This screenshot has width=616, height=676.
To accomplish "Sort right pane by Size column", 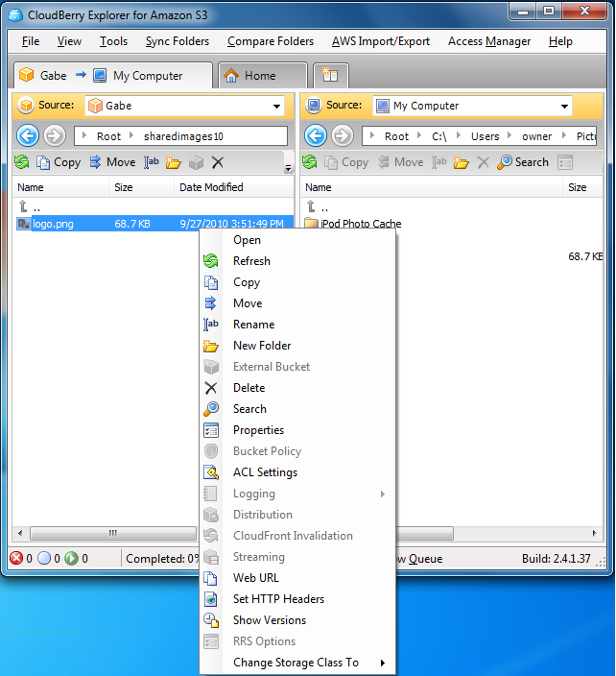I will [x=582, y=187].
